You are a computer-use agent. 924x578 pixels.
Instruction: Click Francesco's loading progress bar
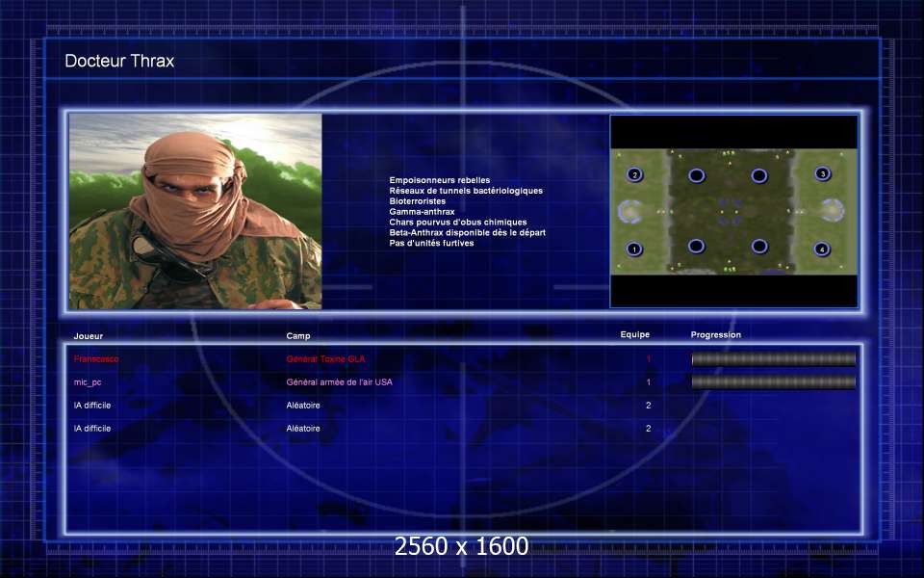click(x=773, y=358)
